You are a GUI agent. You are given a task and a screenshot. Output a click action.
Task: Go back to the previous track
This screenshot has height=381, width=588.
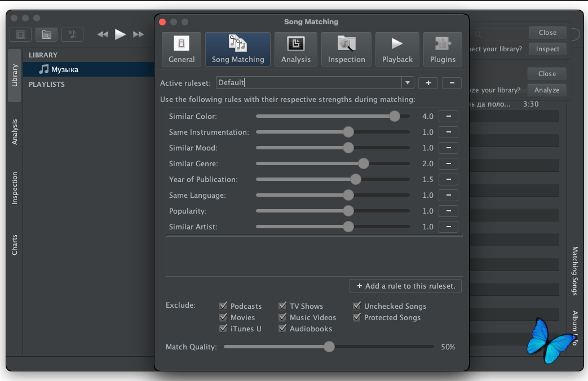click(103, 34)
